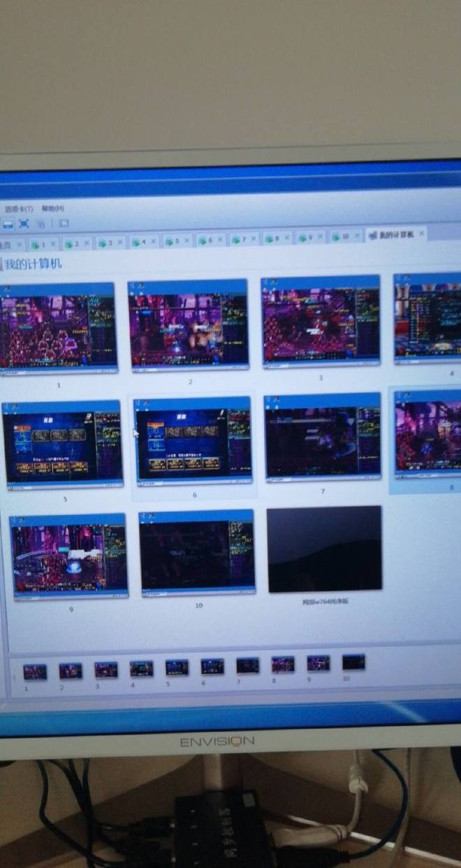Close VM tab 1

(x=53, y=244)
